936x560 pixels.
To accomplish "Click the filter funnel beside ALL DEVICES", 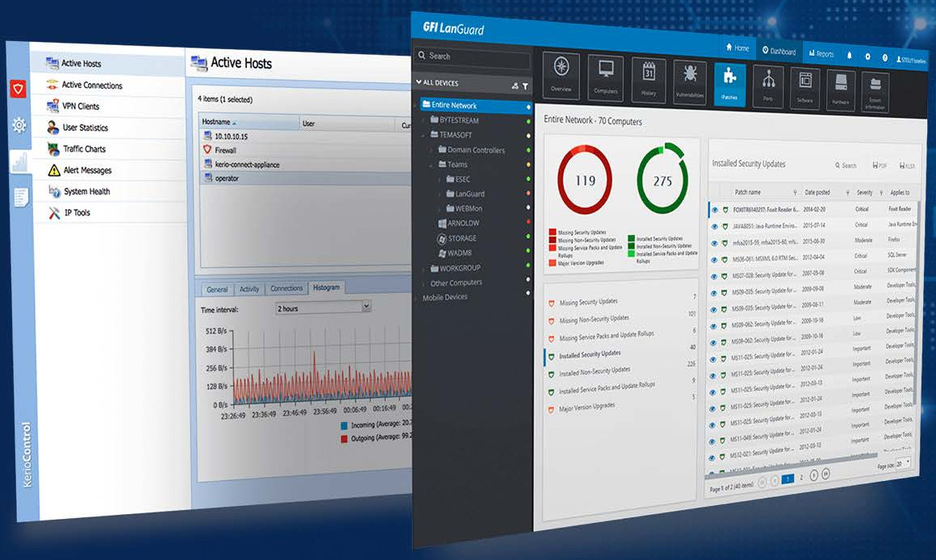I will [525, 86].
